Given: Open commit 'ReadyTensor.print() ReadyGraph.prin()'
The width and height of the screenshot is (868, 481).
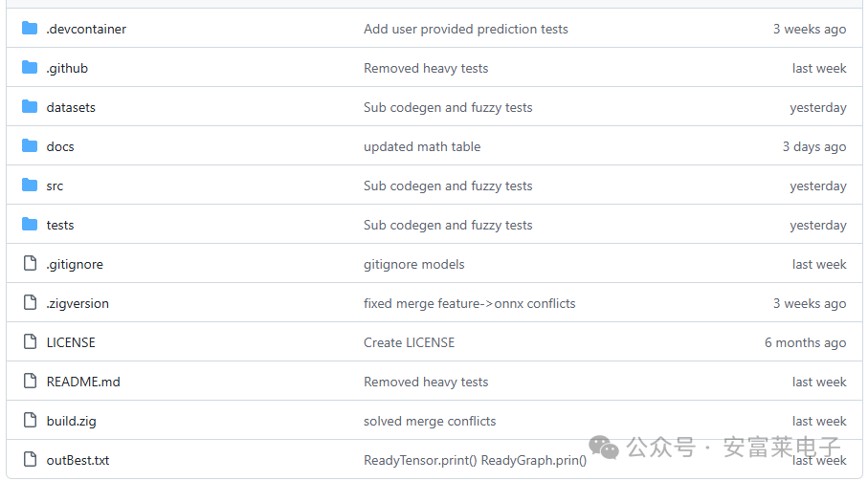Looking at the screenshot, I should (475, 461).
